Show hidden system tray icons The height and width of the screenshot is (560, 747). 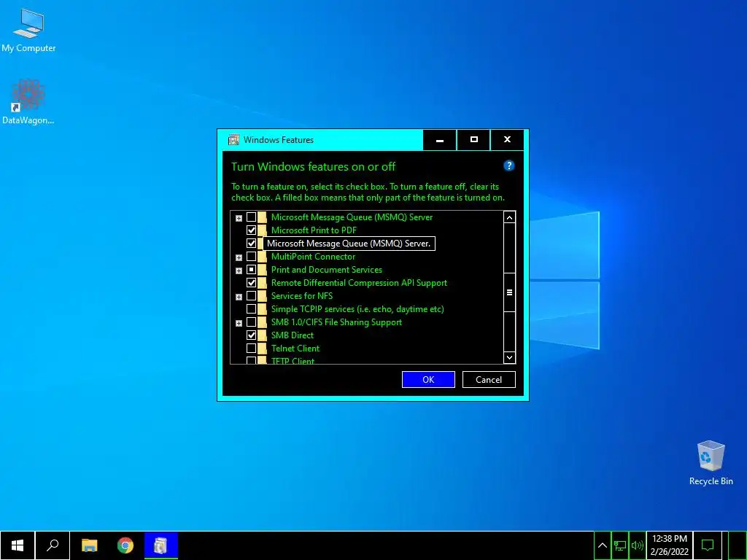(602, 545)
